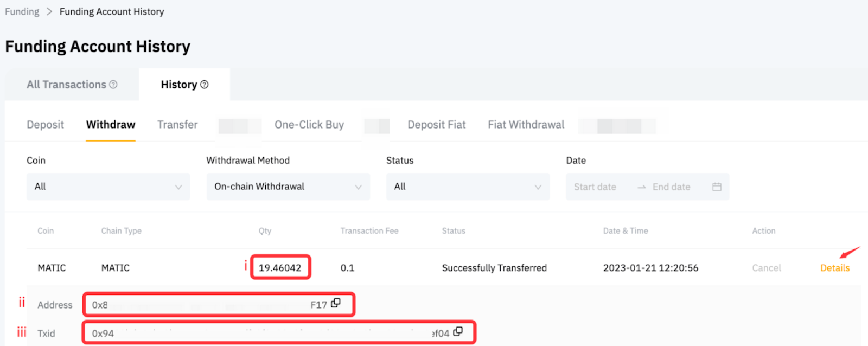Expand the Status filter dropdown
The image size is (868, 346).
pyautogui.click(x=468, y=187)
